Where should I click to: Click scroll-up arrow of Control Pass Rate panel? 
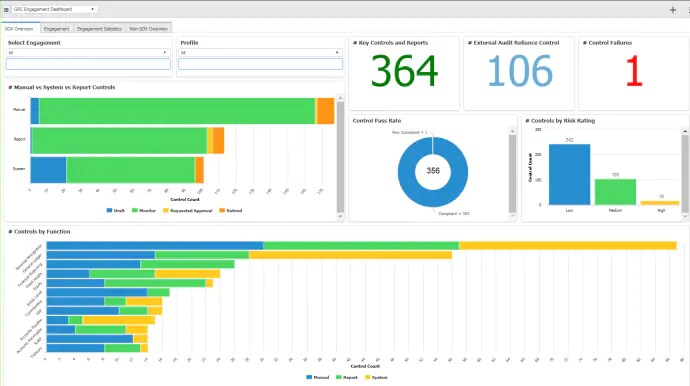[x=512, y=131]
